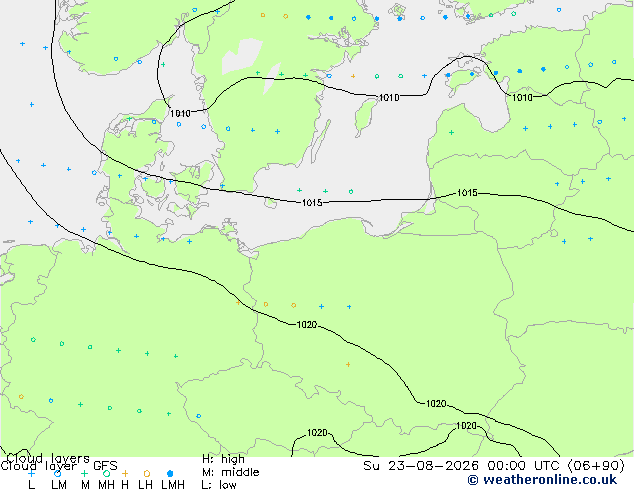
Task: Click the 'L: low' legend text
Action: (219, 485)
